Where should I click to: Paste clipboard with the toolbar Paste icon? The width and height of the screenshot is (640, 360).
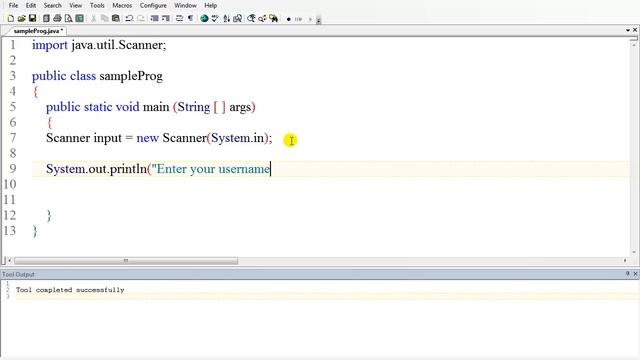pyautogui.click(x=116, y=18)
